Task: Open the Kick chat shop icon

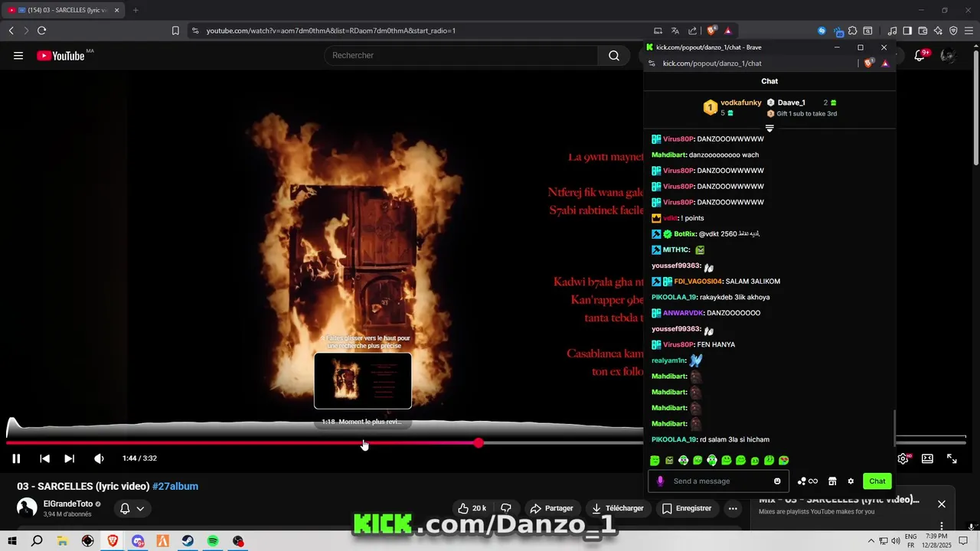Action: click(832, 481)
